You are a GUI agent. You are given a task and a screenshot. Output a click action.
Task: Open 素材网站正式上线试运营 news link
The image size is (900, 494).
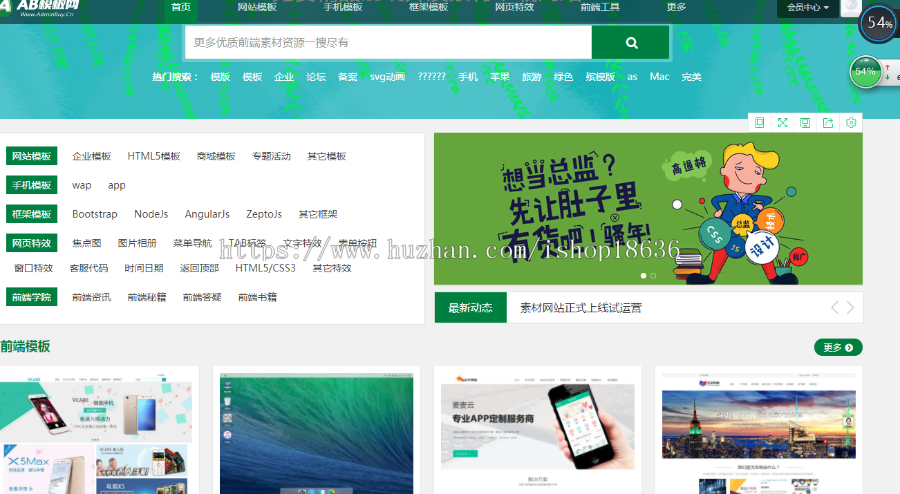point(580,308)
